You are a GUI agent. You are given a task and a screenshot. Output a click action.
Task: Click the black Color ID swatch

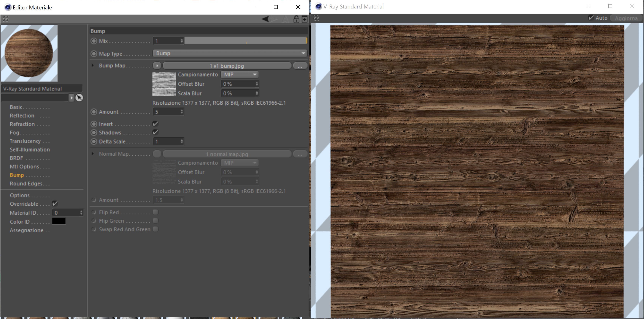pyautogui.click(x=59, y=221)
